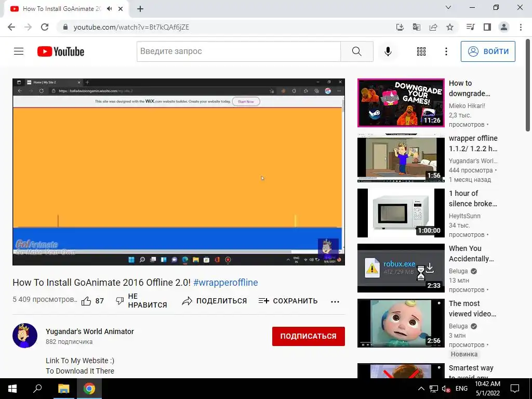Image resolution: width=532 pixels, height=399 pixels.
Task: Open the Yugandar's World Animator channel name
Action: pos(90,331)
